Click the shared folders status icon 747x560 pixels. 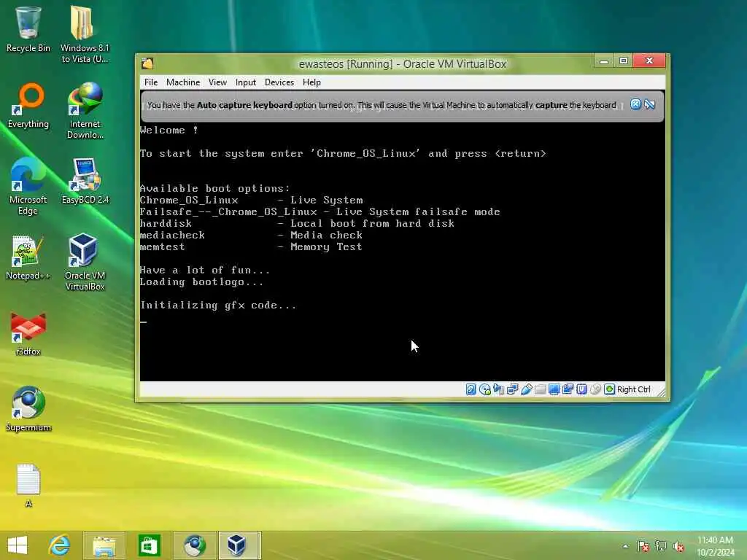[541, 389]
